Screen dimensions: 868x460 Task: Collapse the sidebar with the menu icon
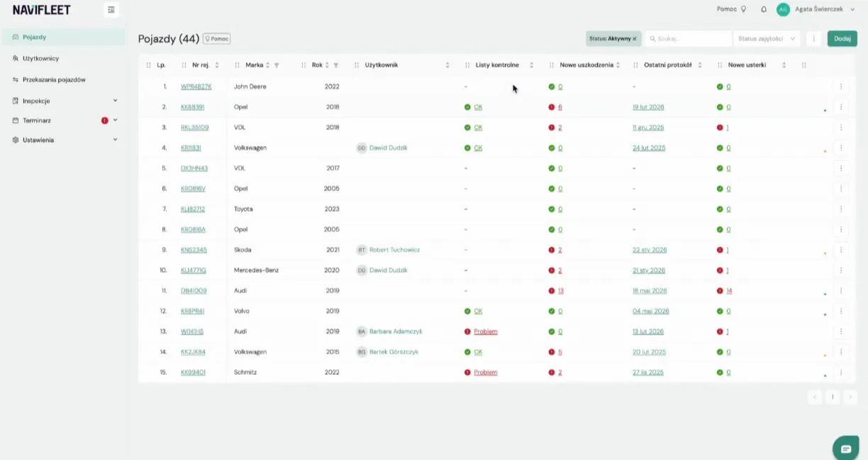[x=111, y=9]
